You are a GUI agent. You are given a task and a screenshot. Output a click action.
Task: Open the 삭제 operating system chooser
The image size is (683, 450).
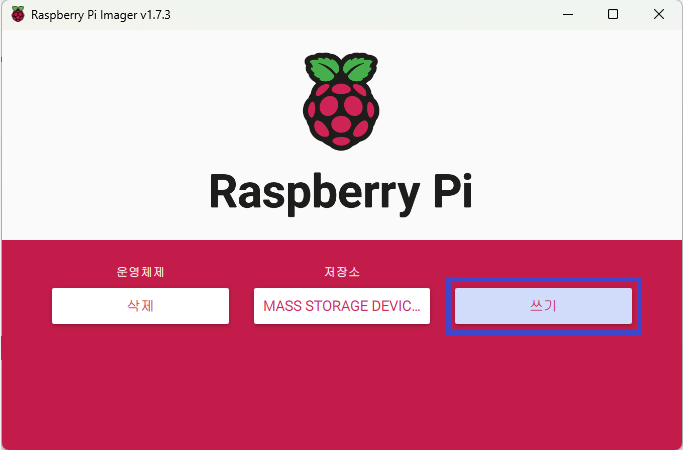tap(140, 306)
